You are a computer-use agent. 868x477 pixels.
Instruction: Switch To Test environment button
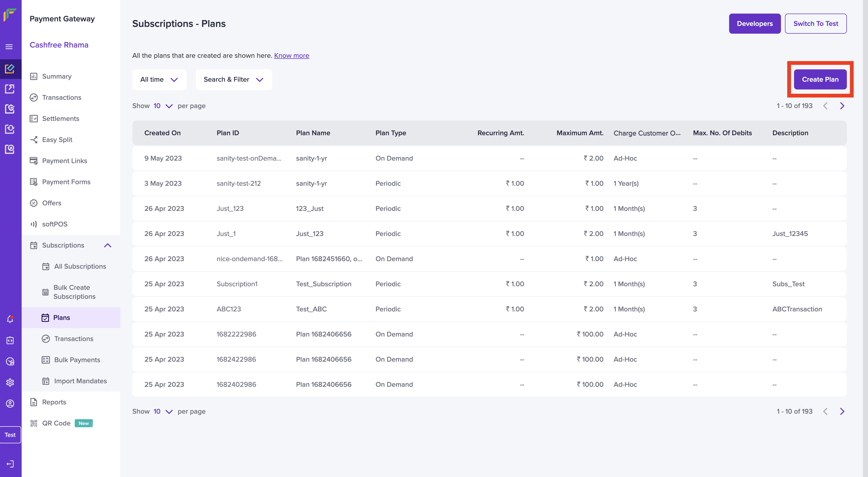(815, 24)
